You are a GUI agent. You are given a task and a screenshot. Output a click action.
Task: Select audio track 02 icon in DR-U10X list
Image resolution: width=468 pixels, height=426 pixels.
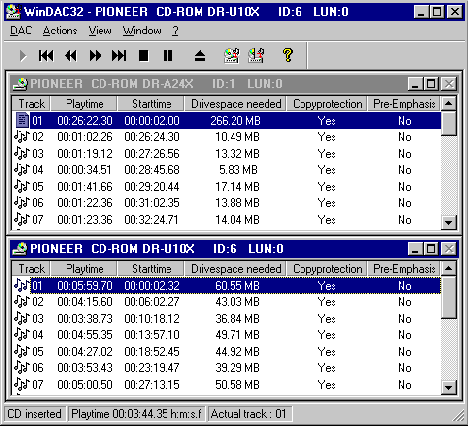(x=22, y=302)
